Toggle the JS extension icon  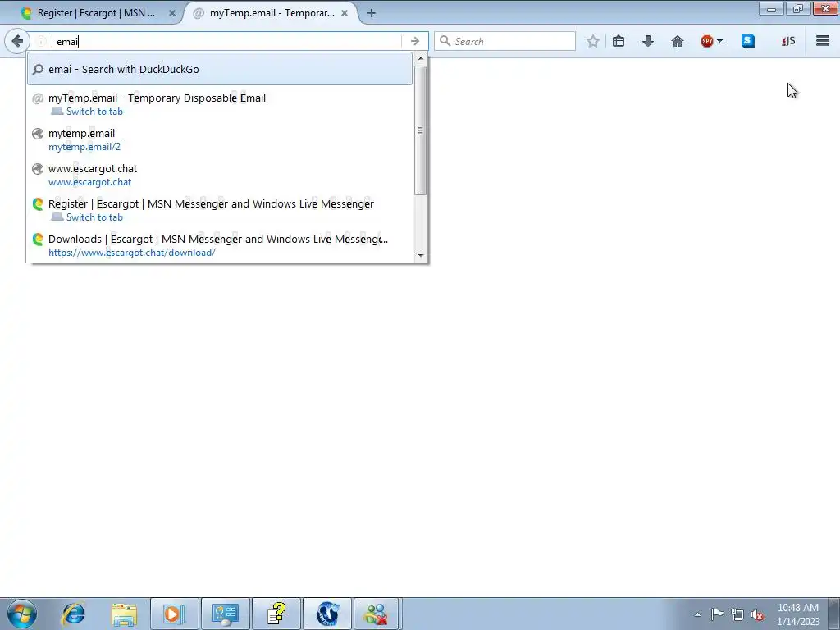788,41
